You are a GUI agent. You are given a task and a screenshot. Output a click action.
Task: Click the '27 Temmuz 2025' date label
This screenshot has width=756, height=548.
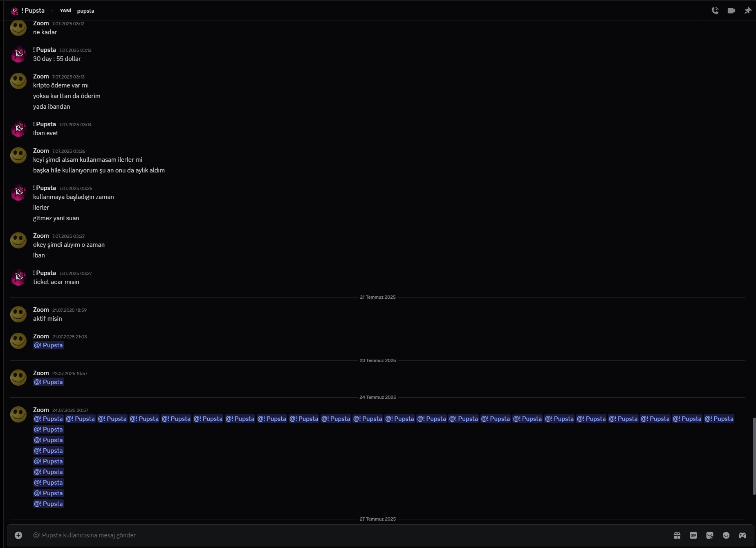click(x=378, y=519)
